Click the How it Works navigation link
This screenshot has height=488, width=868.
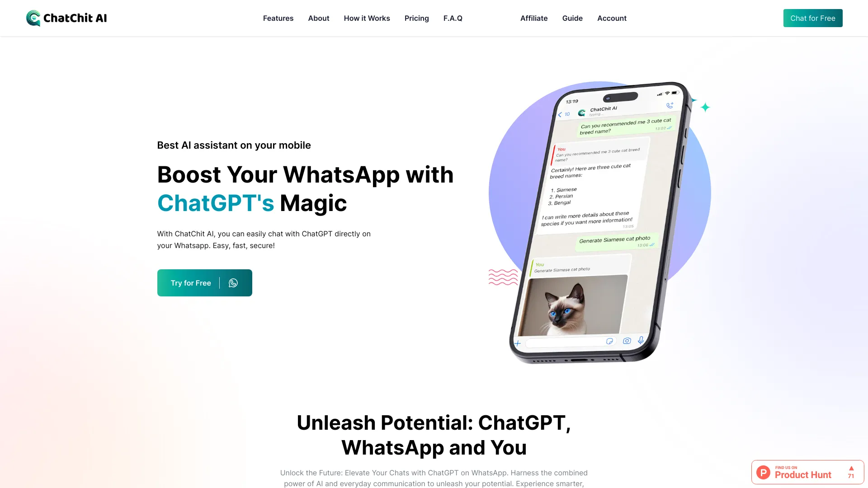[367, 18]
